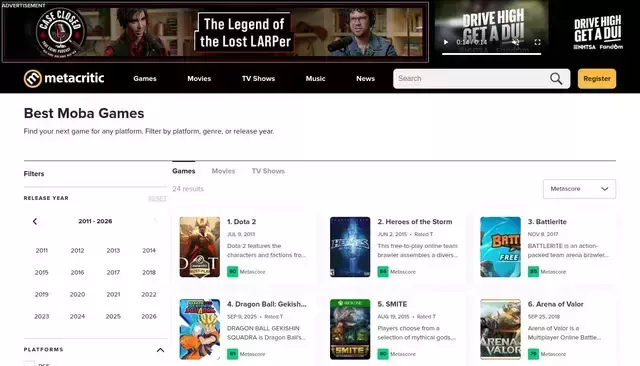Viewport: 640px width, 366px height.
Task: Select release year 2019
Action: coord(42,295)
